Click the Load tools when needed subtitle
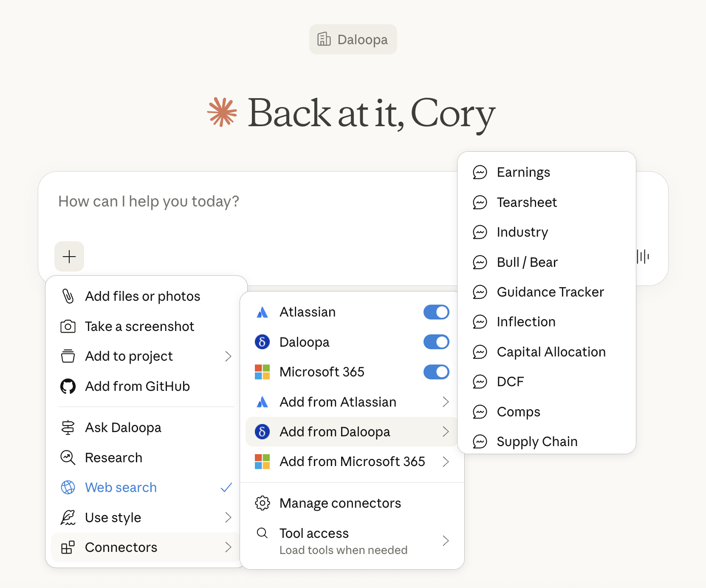706x588 pixels. pos(343,550)
